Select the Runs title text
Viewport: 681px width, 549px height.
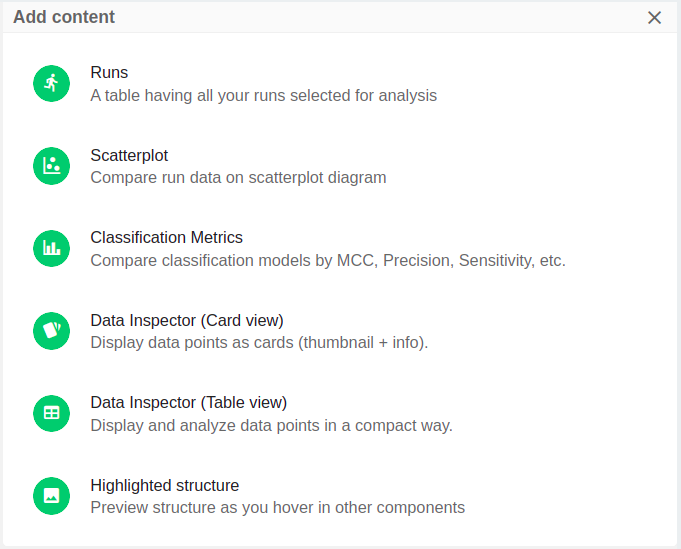point(109,73)
